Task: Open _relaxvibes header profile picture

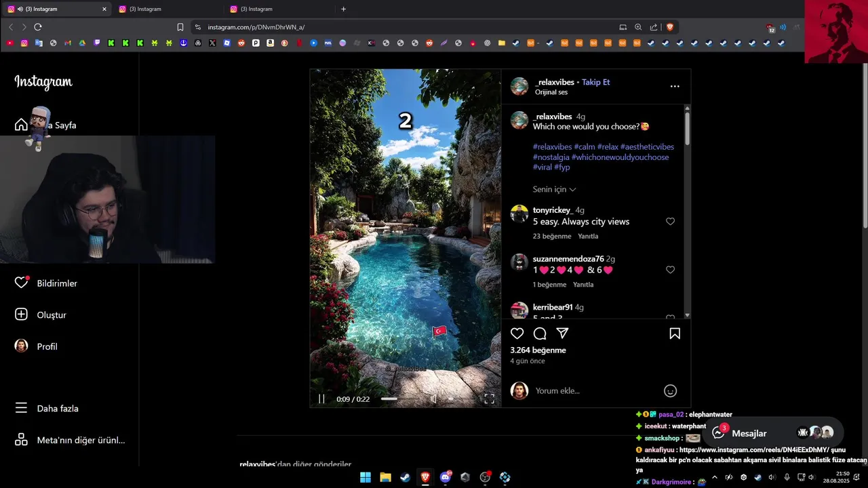Action: [519, 86]
